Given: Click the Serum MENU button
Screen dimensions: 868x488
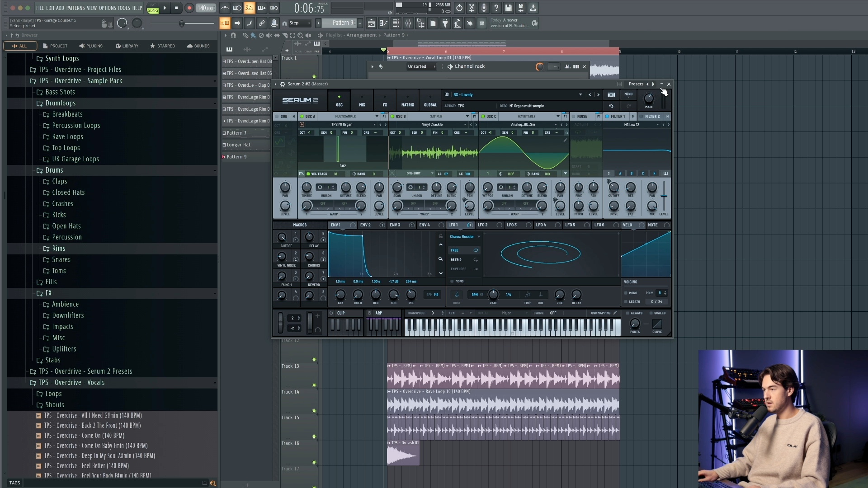Looking at the screenshot, I should (x=628, y=94).
